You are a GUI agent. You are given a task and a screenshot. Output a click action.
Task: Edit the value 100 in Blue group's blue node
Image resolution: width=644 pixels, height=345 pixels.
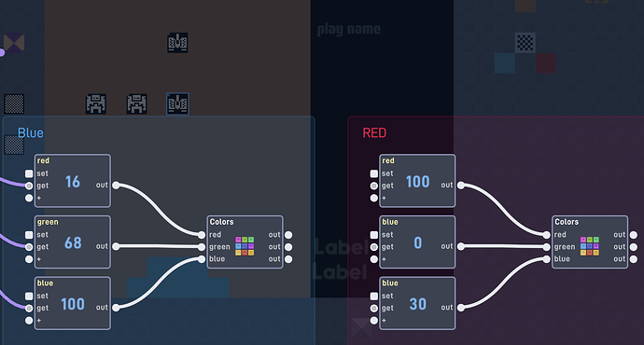[73, 304]
